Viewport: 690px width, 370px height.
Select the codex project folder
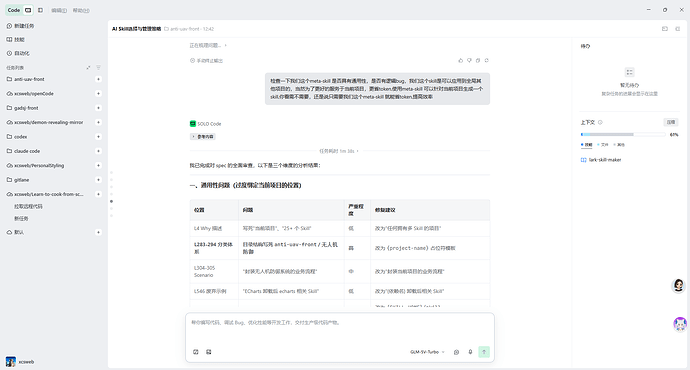point(17,137)
